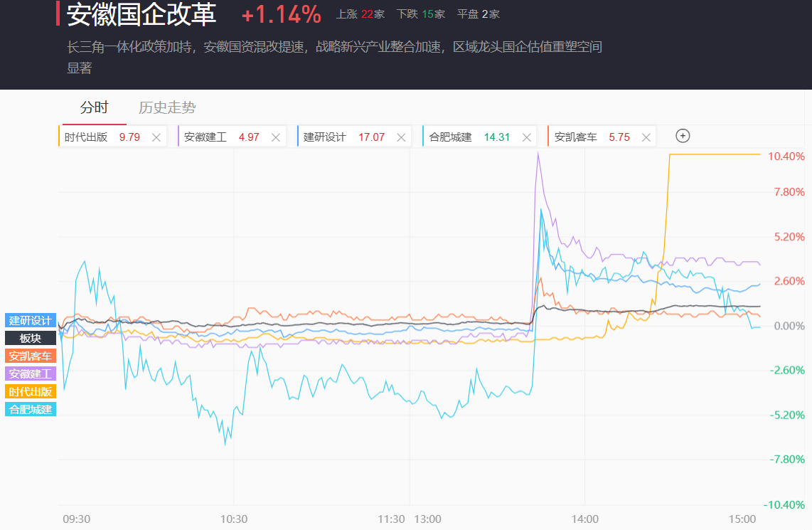Select the 时代出版 9.79 stock chip
The height and width of the screenshot is (530, 812).
(x=102, y=137)
